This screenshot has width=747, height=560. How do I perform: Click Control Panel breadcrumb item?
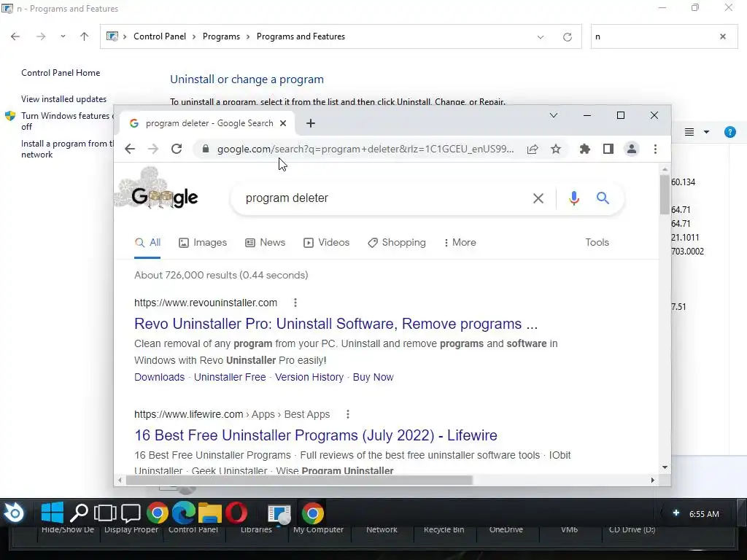click(x=160, y=36)
